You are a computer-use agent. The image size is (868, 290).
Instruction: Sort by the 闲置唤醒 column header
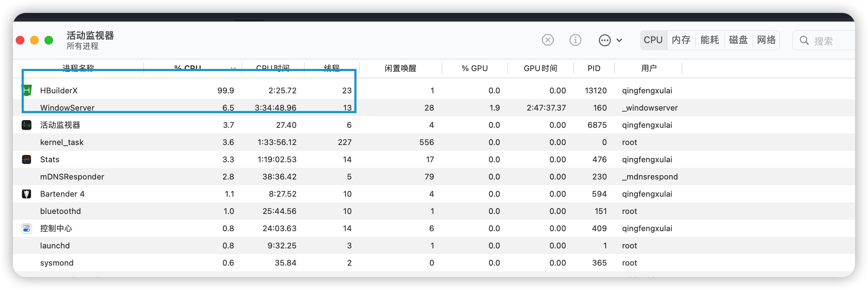pyautogui.click(x=400, y=68)
